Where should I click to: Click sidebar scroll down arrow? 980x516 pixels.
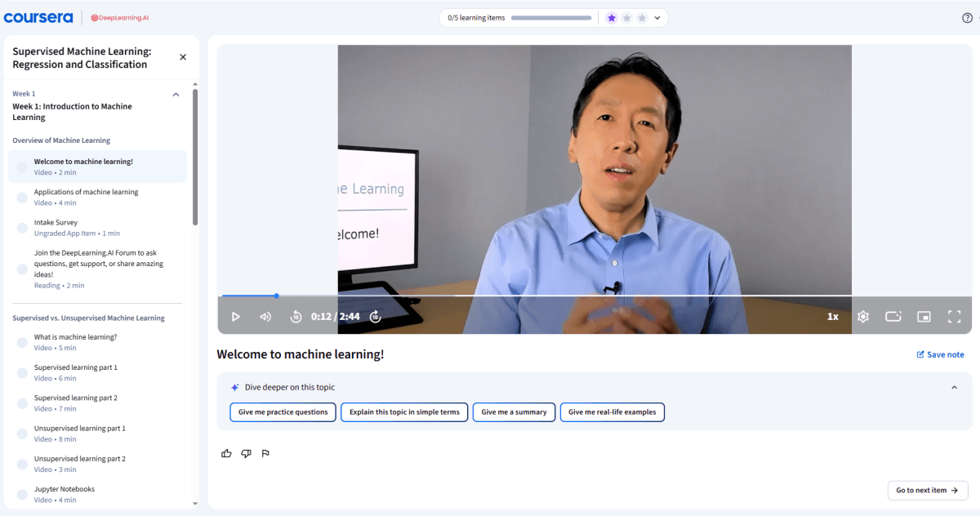(x=195, y=505)
